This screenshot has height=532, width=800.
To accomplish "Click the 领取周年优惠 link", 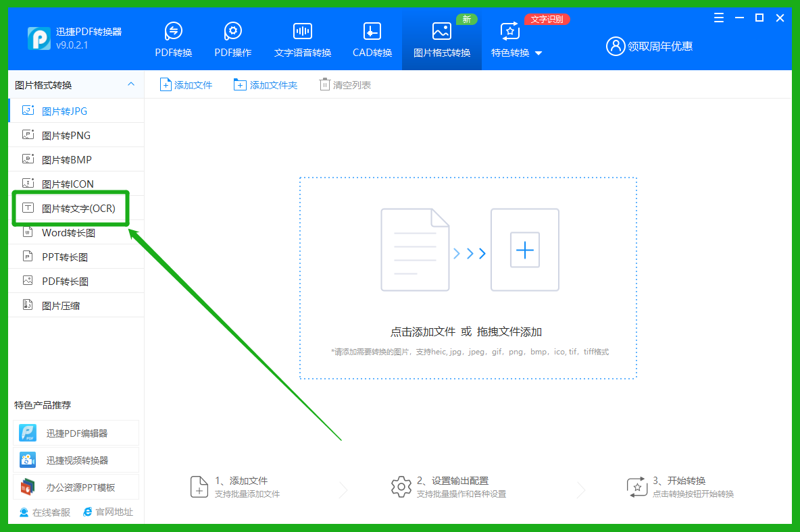I will 659,47.
